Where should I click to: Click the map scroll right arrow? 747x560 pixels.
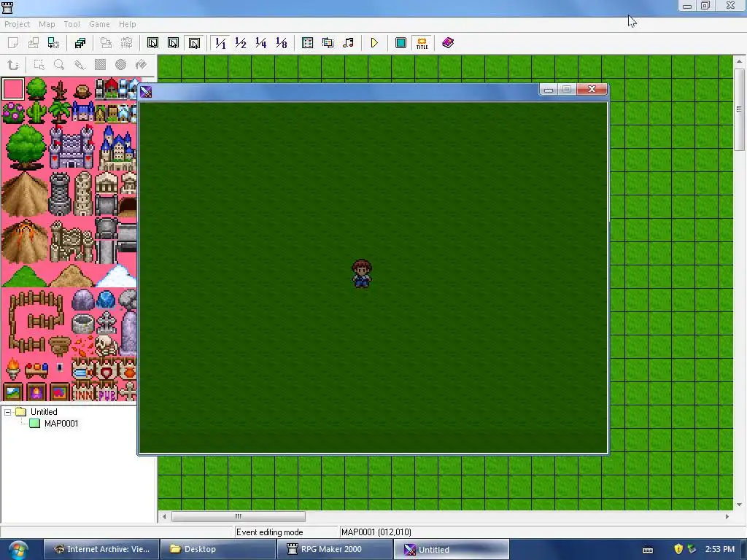pos(727,517)
